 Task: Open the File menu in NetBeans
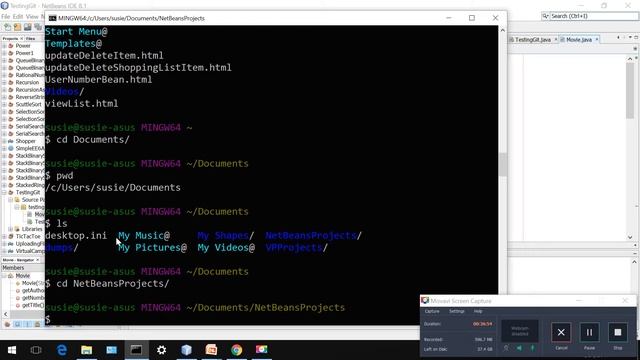[x=5, y=16]
